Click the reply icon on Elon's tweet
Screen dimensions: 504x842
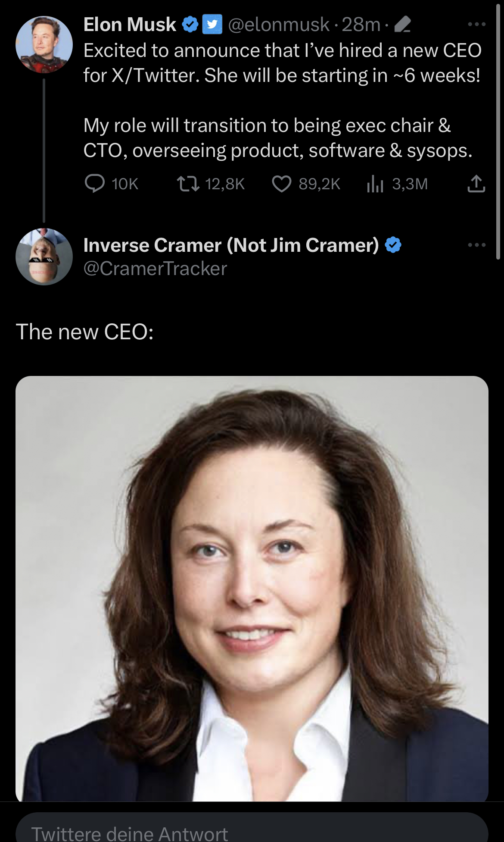95,184
